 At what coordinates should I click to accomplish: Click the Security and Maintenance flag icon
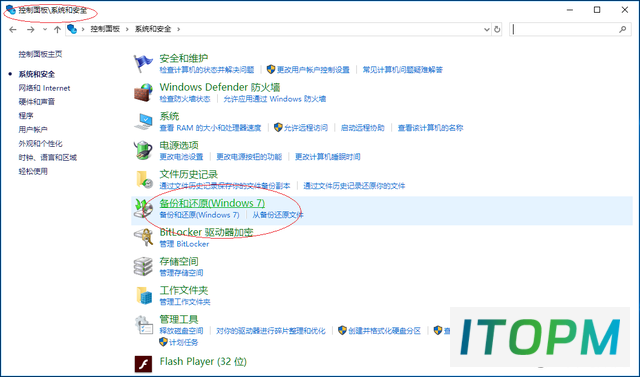(143, 64)
